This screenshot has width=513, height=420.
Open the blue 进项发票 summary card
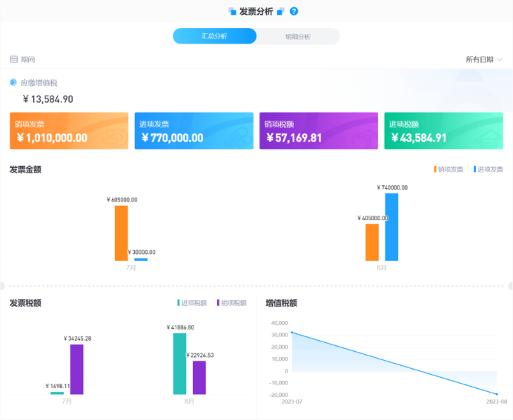click(x=193, y=131)
